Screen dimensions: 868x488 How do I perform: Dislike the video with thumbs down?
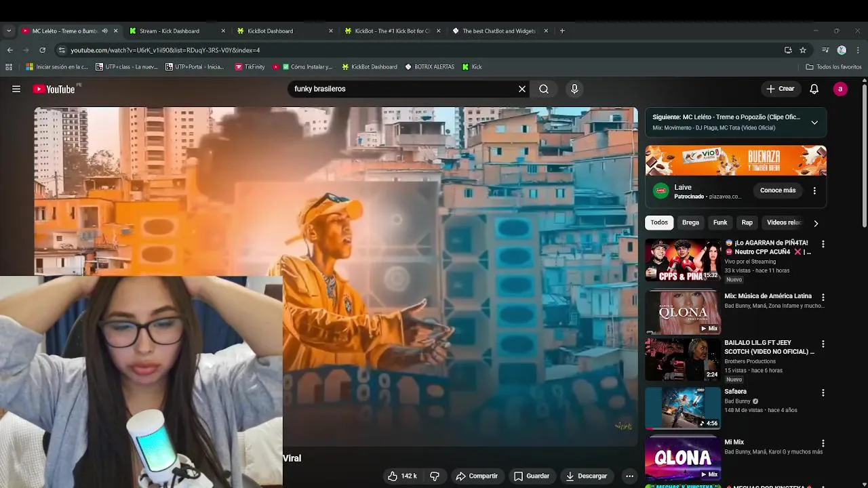click(435, 476)
